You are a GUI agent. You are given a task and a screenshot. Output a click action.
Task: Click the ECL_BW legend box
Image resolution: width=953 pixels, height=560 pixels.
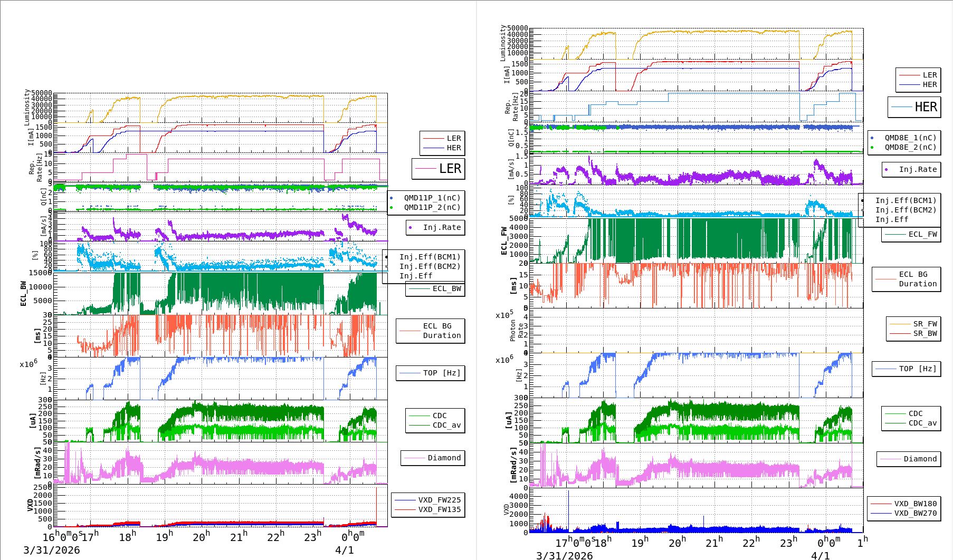435,288
